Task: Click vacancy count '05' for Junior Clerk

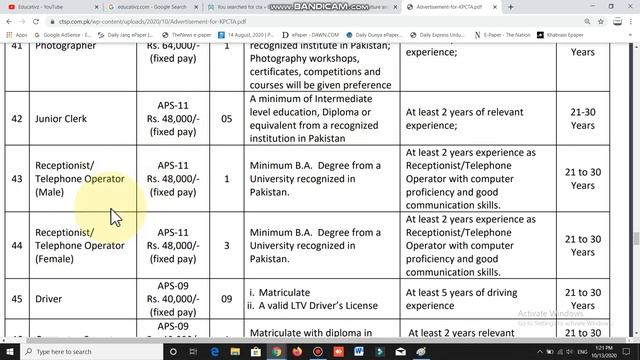Action: 227,119
